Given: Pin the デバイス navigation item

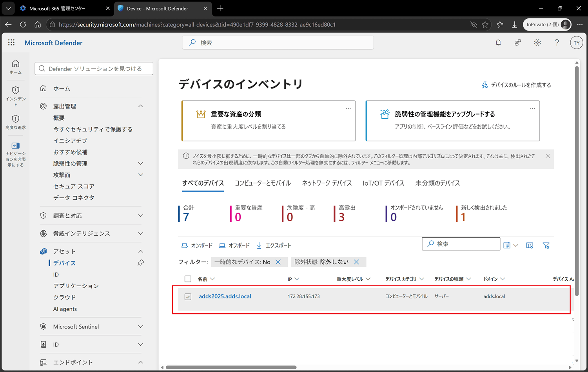Looking at the screenshot, I should pos(141,263).
